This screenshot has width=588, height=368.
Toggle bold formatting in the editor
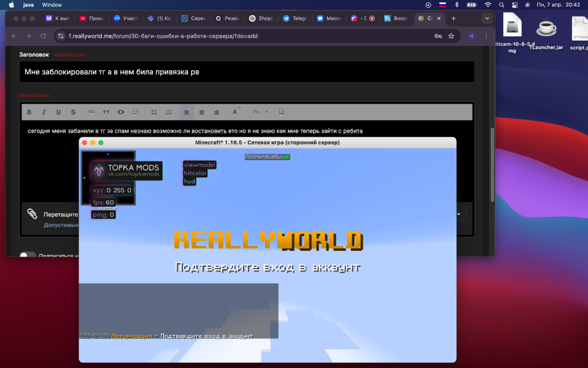coord(29,112)
